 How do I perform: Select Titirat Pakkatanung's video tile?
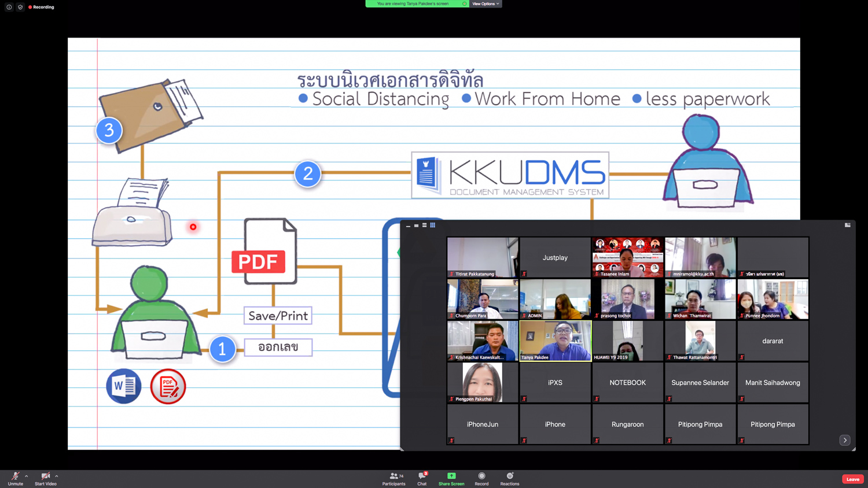click(x=483, y=257)
